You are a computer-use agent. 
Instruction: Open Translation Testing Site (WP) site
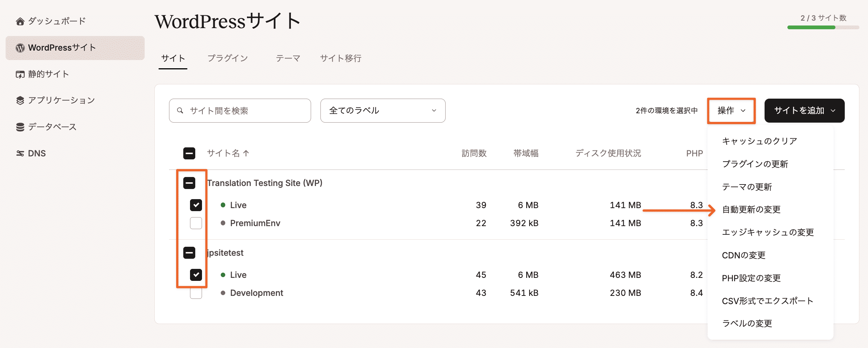coord(265,183)
